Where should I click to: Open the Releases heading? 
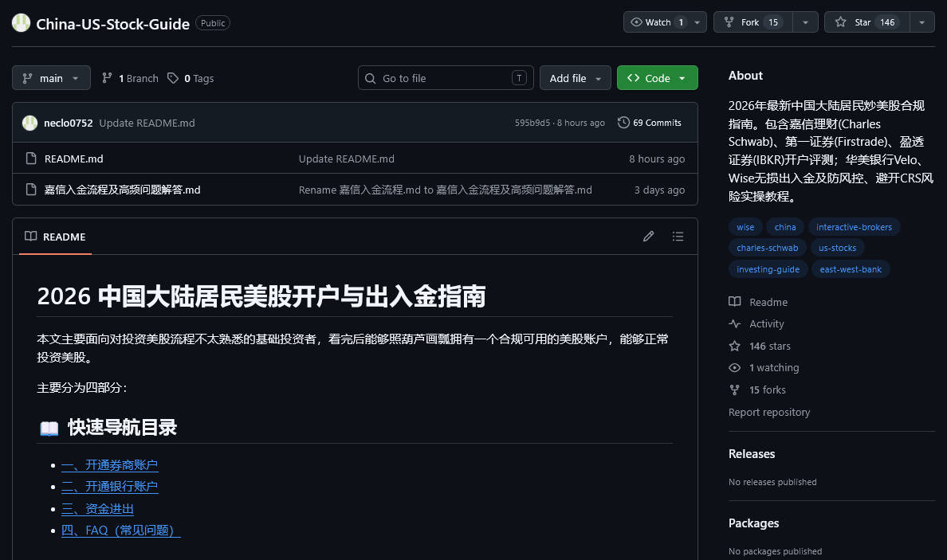(x=752, y=454)
